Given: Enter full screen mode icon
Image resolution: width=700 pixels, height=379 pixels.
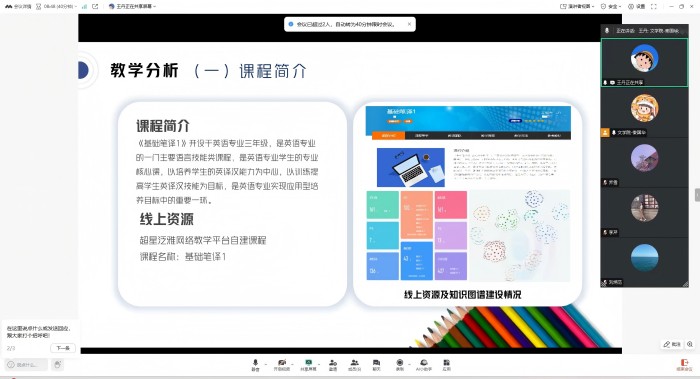Looking at the screenshot, I should (x=654, y=6).
